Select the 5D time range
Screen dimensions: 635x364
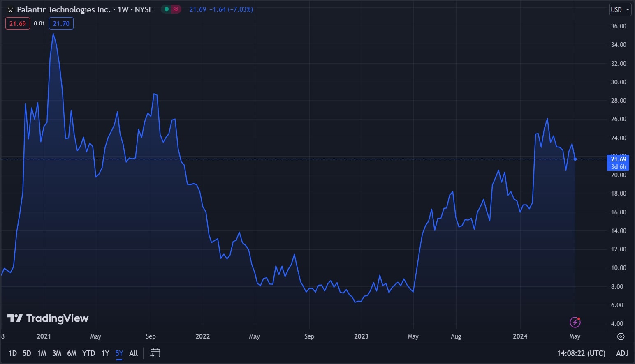click(x=27, y=353)
